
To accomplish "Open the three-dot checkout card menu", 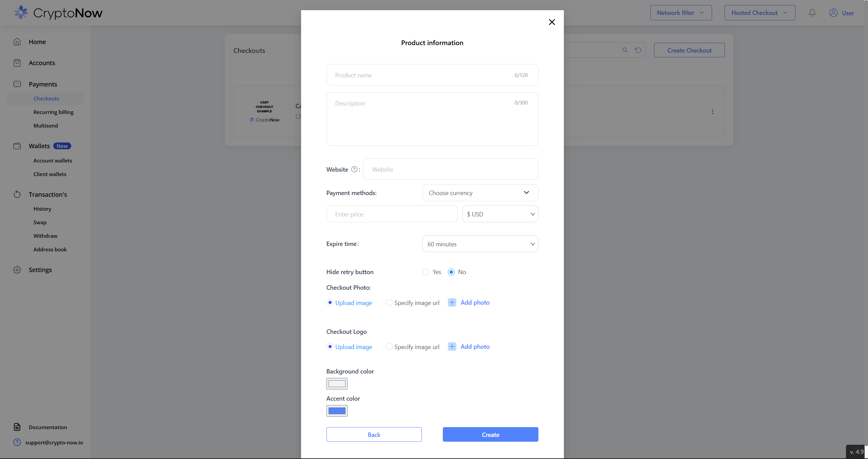I will (x=713, y=112).
